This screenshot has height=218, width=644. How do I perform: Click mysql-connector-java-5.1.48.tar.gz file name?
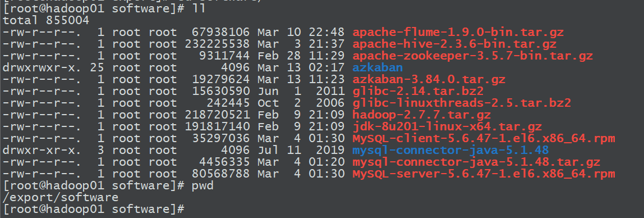[476, 162]
